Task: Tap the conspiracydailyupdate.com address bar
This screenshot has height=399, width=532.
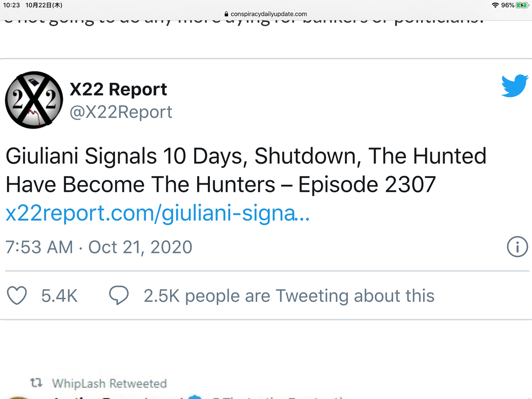Action: 268,14
